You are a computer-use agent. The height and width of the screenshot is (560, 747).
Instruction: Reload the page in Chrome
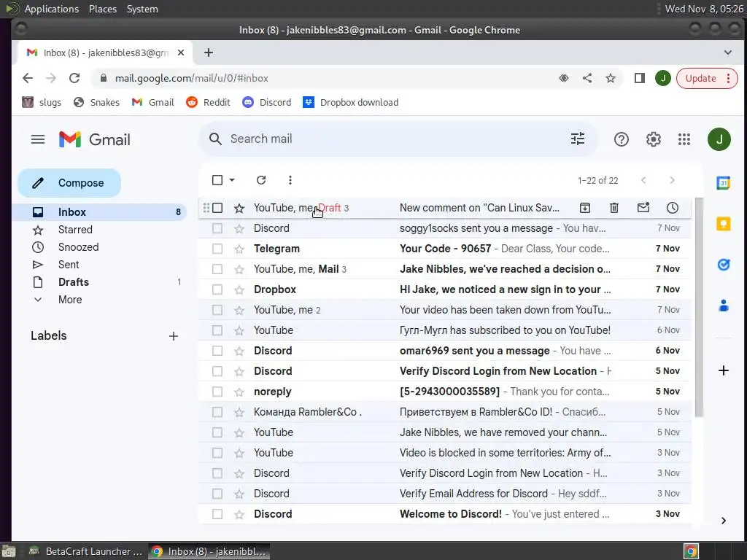[x=74, y=78]
